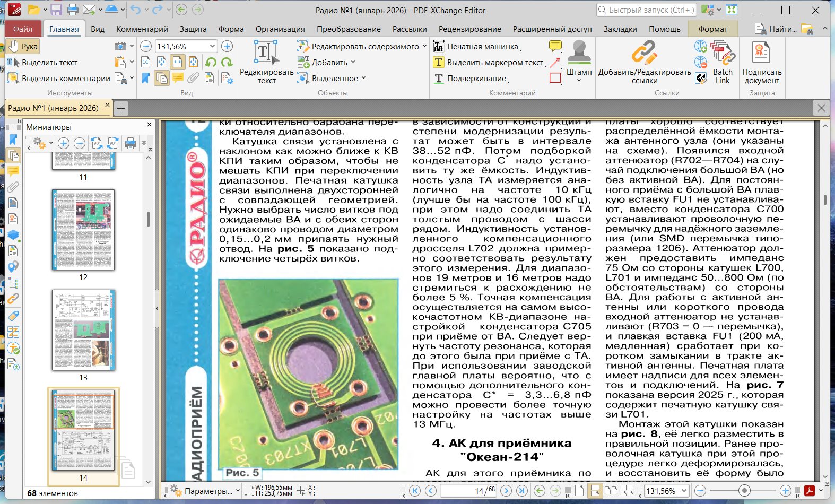The width and height of the screenshot is (835, 504).
Task: Click the Snapshot camera icon
Action: 120,47
